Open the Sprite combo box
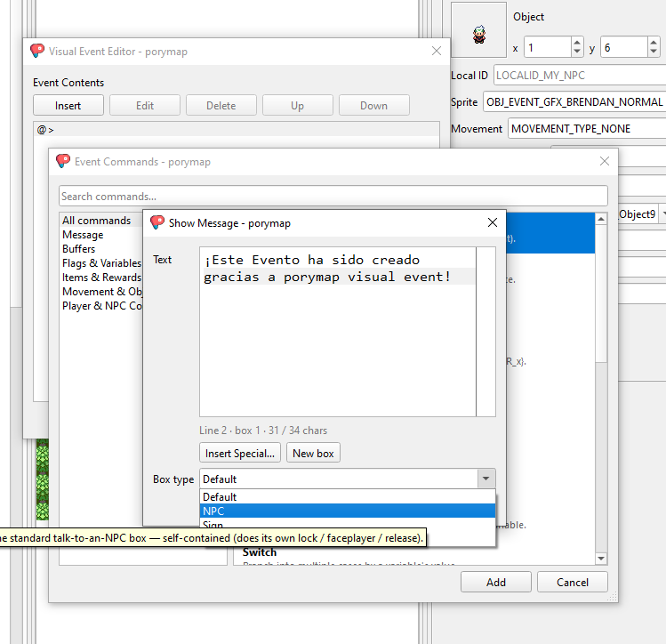666x644 pixels. 574,102
